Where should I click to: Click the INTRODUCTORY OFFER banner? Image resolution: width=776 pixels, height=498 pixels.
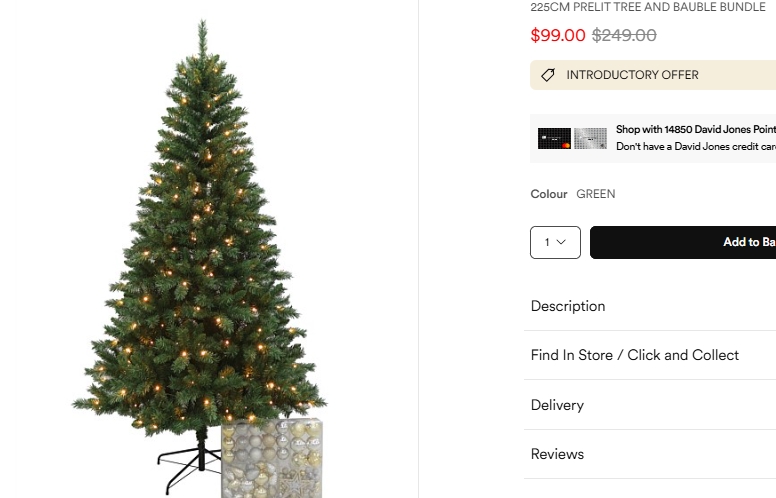pos(650,75)
